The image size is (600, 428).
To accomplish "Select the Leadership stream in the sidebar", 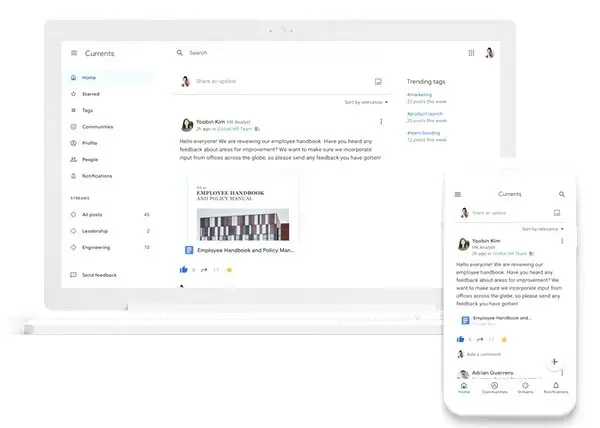I will point(95,231).
